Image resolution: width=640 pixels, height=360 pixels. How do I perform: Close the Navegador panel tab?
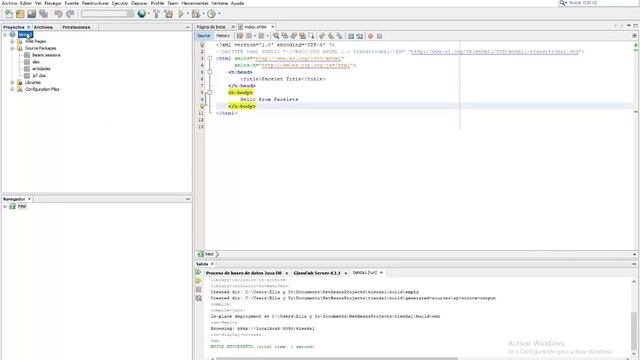pos(29,199)
